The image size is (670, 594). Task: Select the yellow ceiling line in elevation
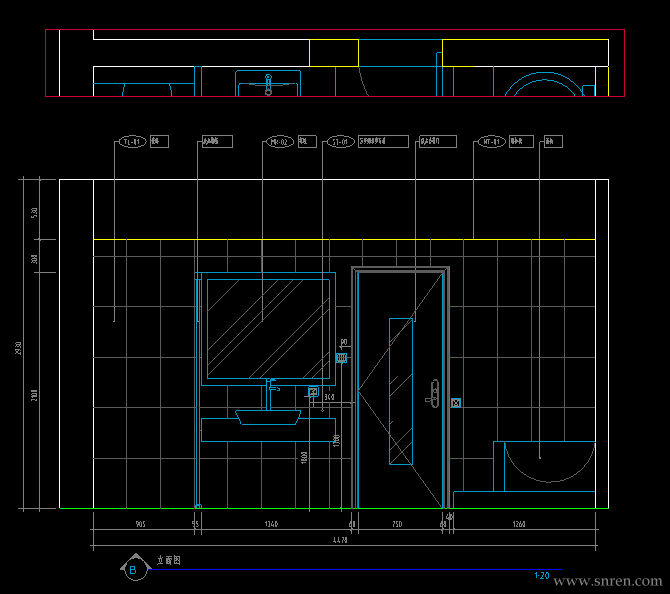[344, 239]
